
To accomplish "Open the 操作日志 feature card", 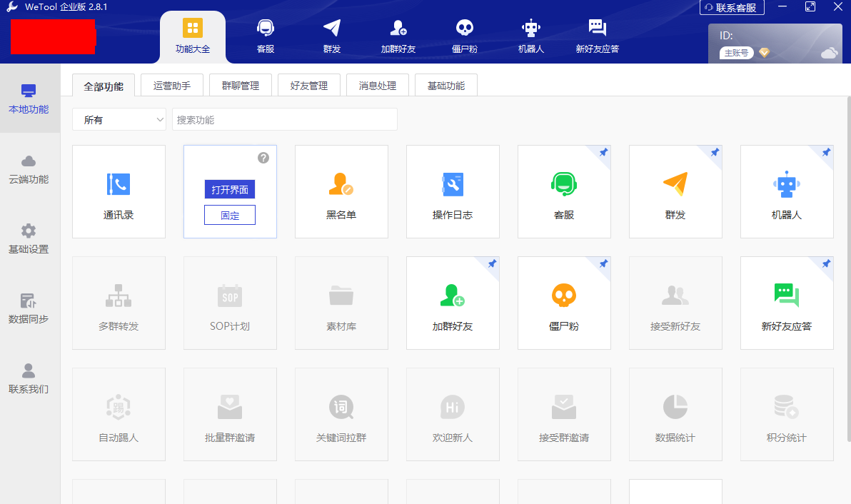I will (x=453, y=191).
